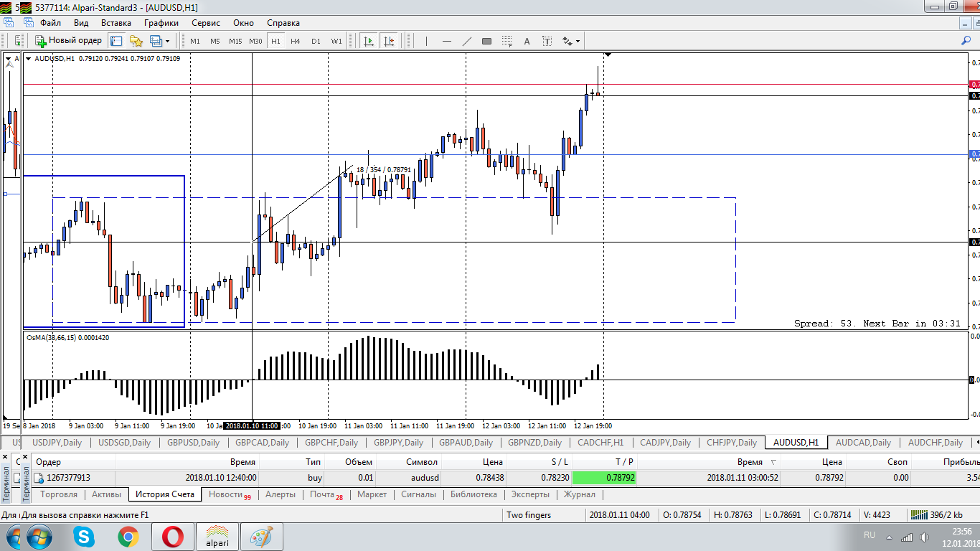Toggle chart auto scroll button

pyautogui.click(x=369, y=41)
